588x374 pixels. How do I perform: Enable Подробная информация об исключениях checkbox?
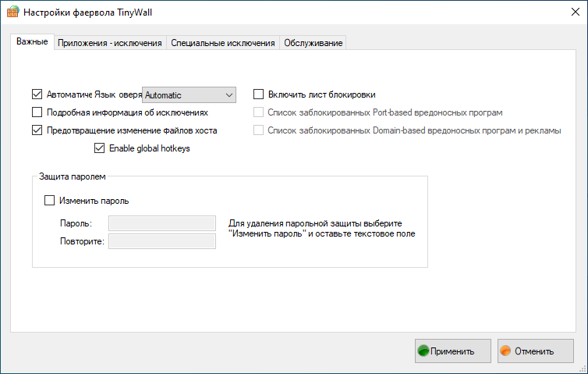pyautogui.click(x=37, y=112)
